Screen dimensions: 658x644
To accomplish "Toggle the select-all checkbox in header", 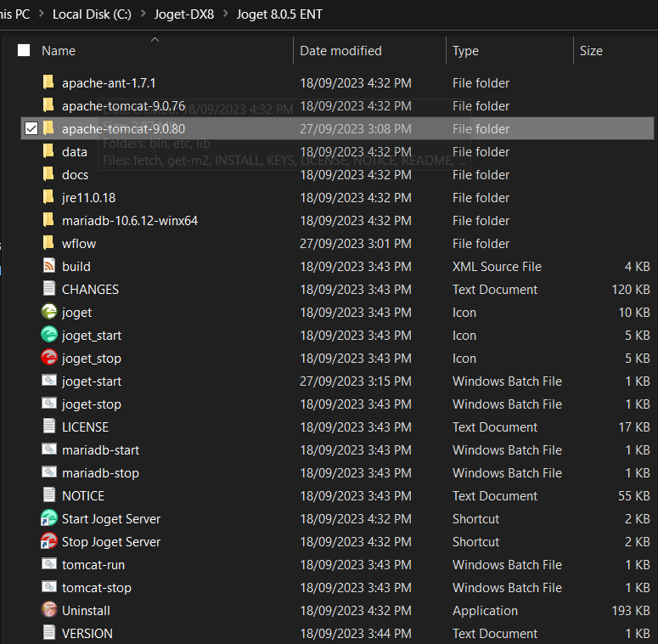I will coord(24,51).
